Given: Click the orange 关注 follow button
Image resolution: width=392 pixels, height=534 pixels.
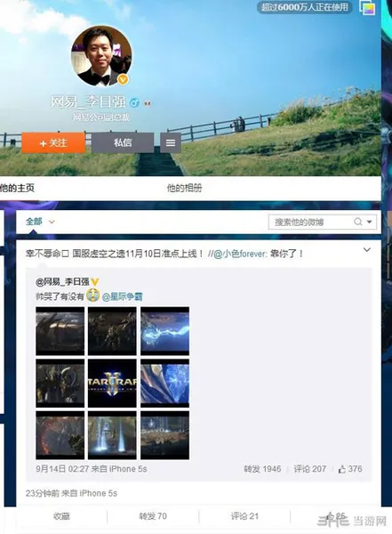Looking at the screenshot, I should (53, 142).
